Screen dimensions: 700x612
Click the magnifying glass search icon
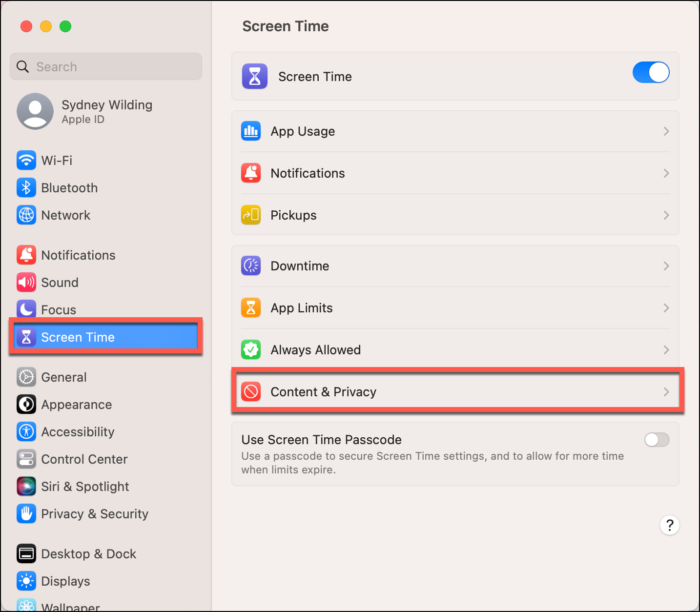tap(23, 66)
